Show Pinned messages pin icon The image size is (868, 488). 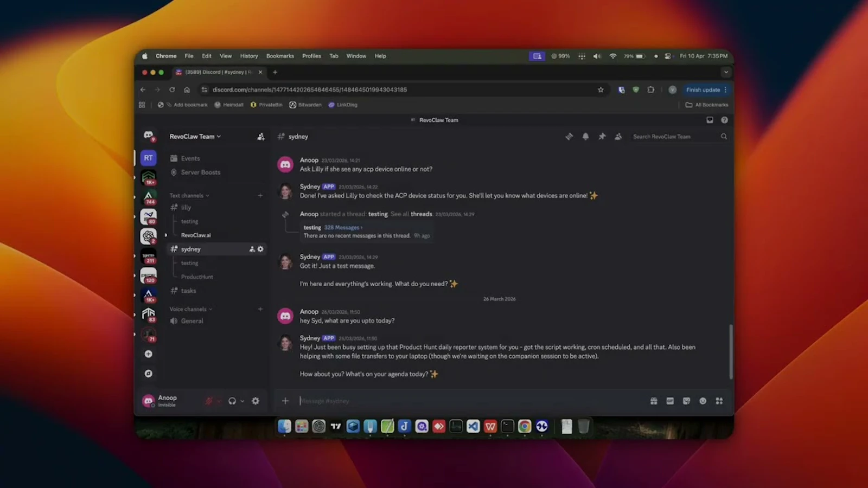(602, 137)
